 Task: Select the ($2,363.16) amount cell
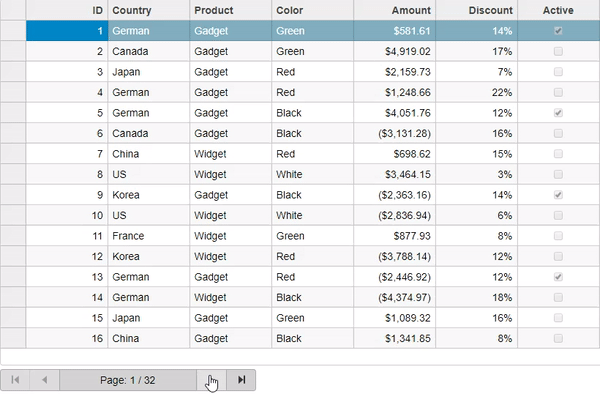(x=395, y=195)
